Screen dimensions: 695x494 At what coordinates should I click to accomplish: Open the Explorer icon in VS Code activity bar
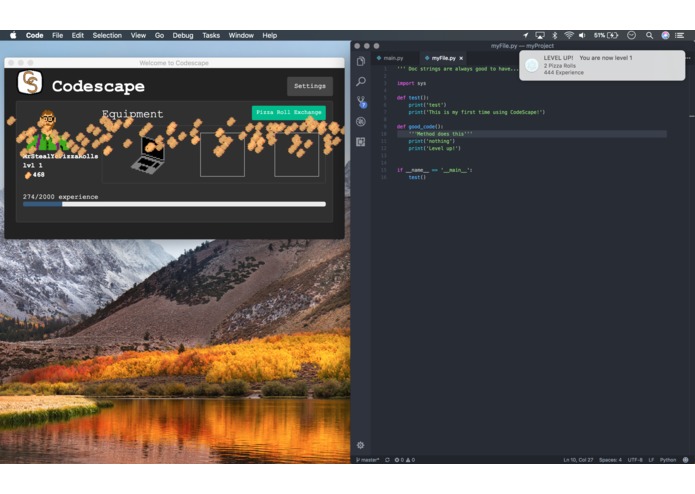[x=361, y=61]
